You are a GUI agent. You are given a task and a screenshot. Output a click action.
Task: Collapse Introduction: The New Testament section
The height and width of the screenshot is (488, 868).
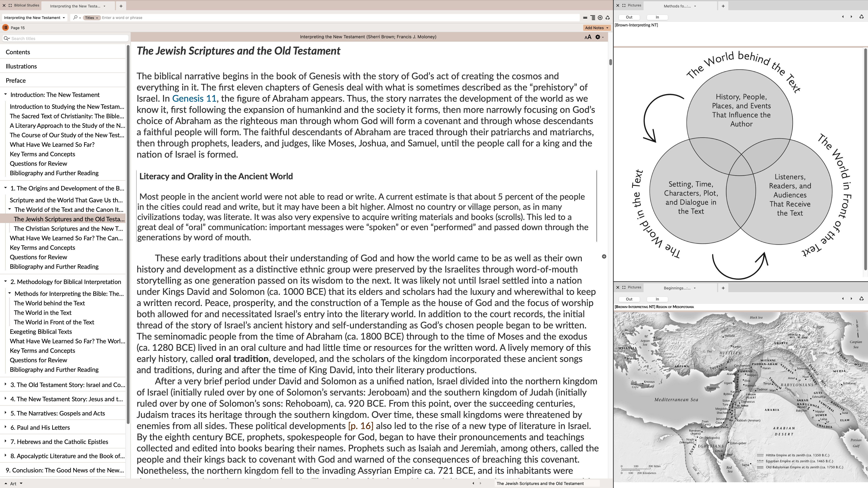click(5, 95)
